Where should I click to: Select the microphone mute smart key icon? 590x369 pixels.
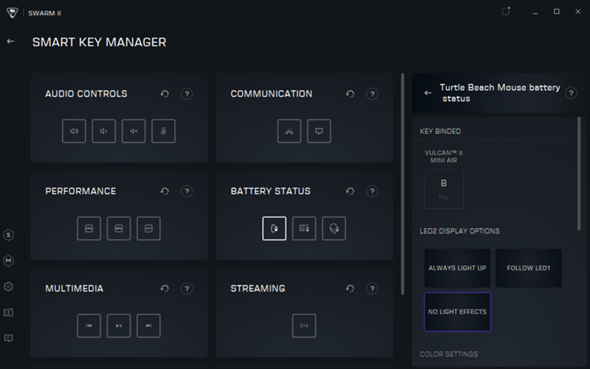point(163,131)
